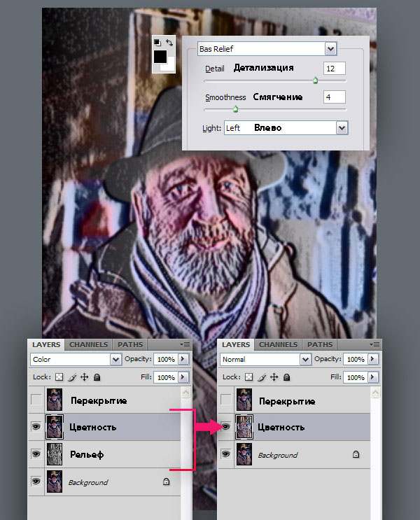Toggle Lock position in left panel

(x=84, y=377)
